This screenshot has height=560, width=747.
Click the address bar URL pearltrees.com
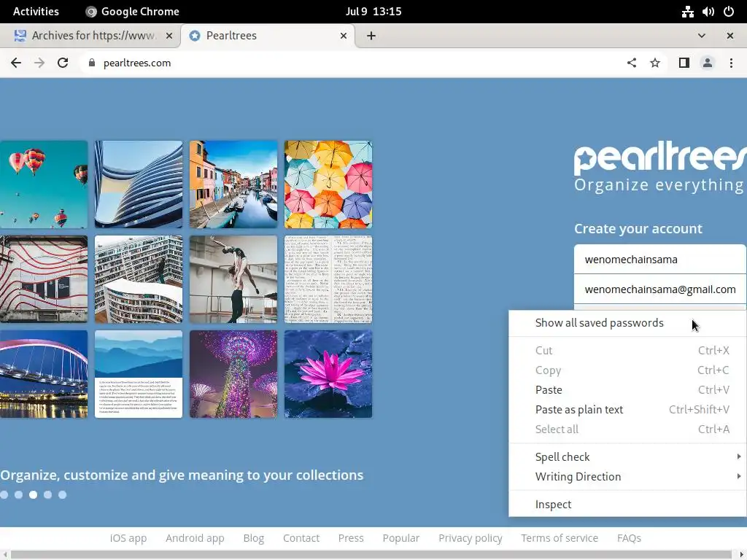[x=136, y=63]
